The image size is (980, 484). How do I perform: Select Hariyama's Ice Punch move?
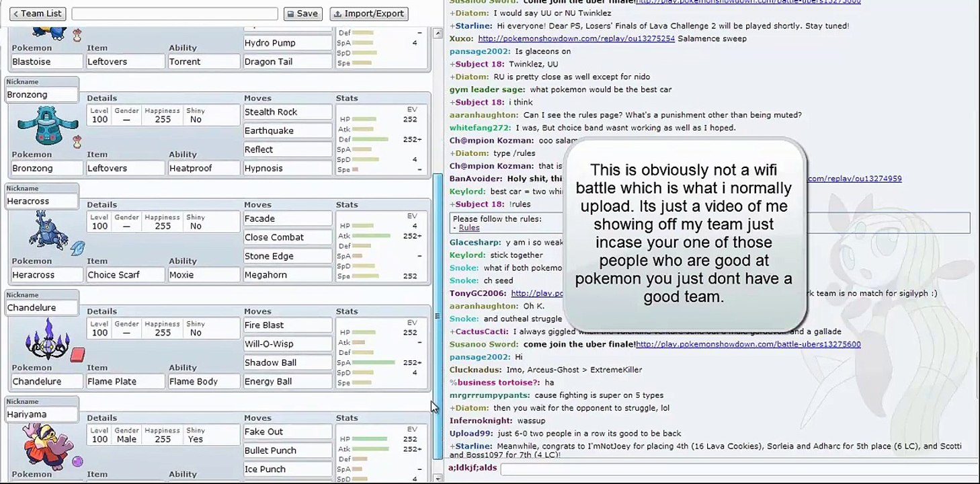coord(288,470)
